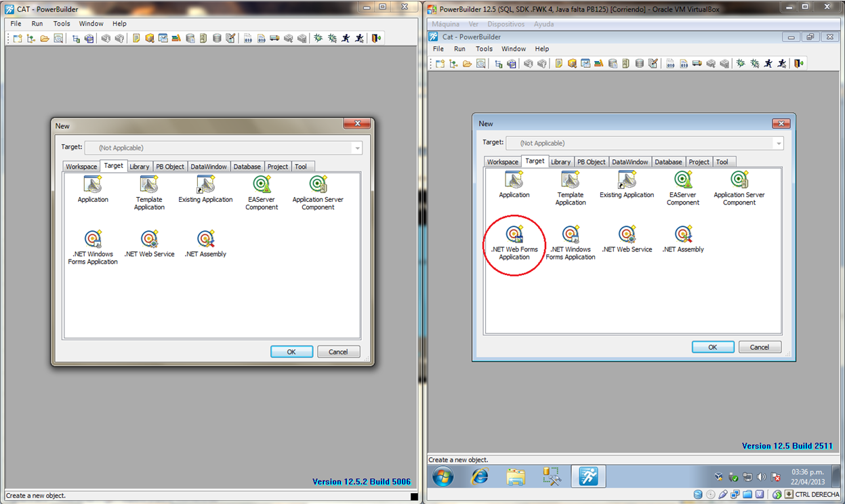Image resolution: width=845 pixels, height=504 pixels.
Task: Open Windows Start menu in the VM
Action: (443, 477)
